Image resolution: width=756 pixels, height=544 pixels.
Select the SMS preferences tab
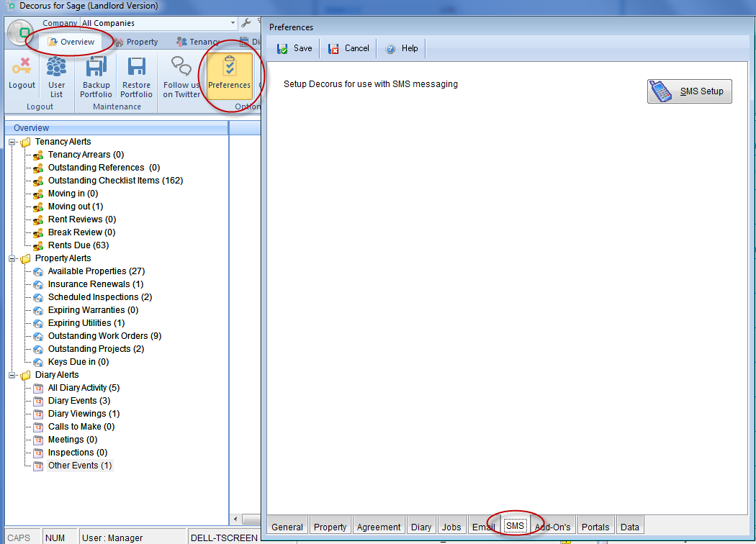pyautogui.click(x=515, y=526)
